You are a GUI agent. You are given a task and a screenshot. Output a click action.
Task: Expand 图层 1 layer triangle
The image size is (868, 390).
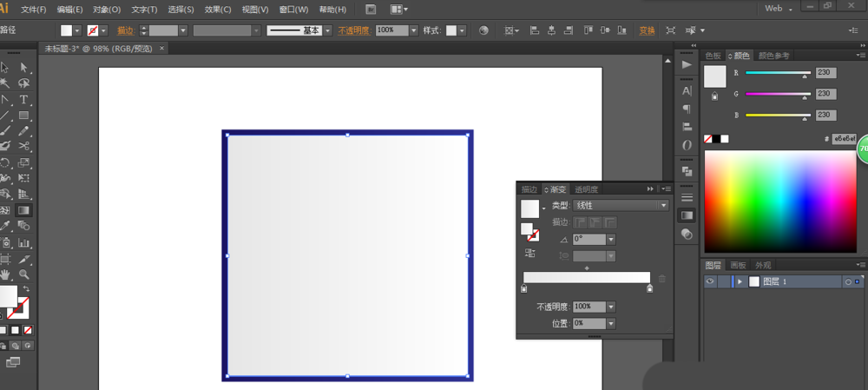coord(740,281)
